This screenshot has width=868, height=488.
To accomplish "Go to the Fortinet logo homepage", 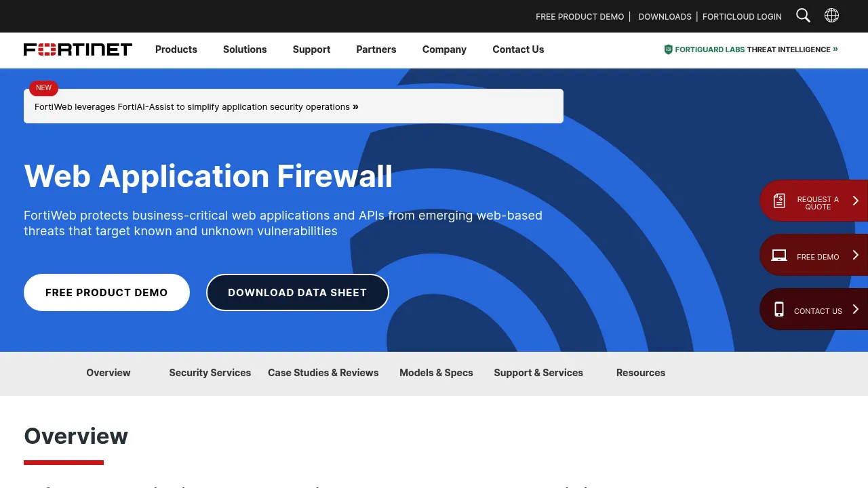I will 78,49.
